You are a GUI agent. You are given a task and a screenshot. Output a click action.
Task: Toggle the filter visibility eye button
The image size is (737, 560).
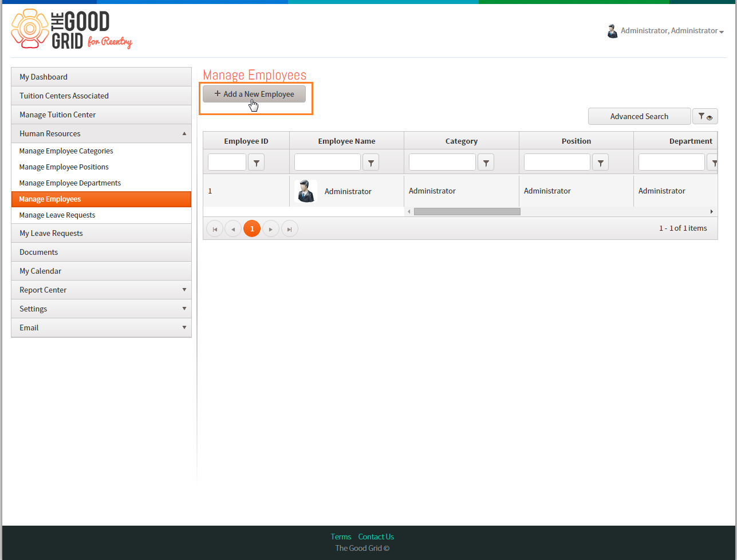pyautogui.click(x=705, y=116)
